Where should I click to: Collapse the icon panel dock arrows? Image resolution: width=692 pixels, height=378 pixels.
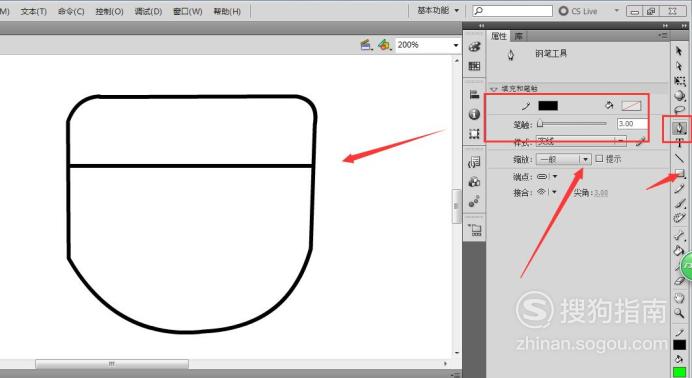481,26
